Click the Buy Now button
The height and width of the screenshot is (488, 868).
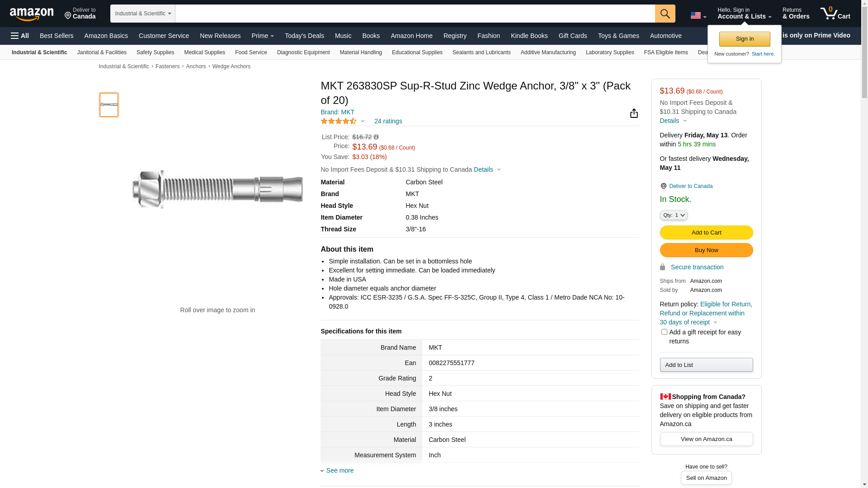706,250
